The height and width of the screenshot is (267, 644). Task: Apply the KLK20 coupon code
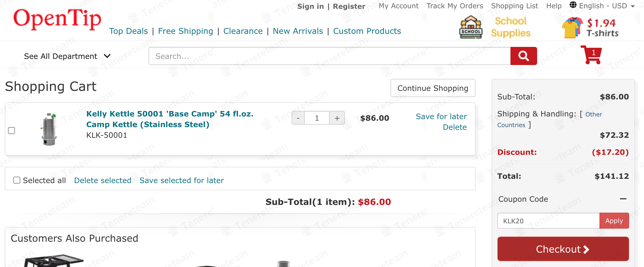pos(614,221)
